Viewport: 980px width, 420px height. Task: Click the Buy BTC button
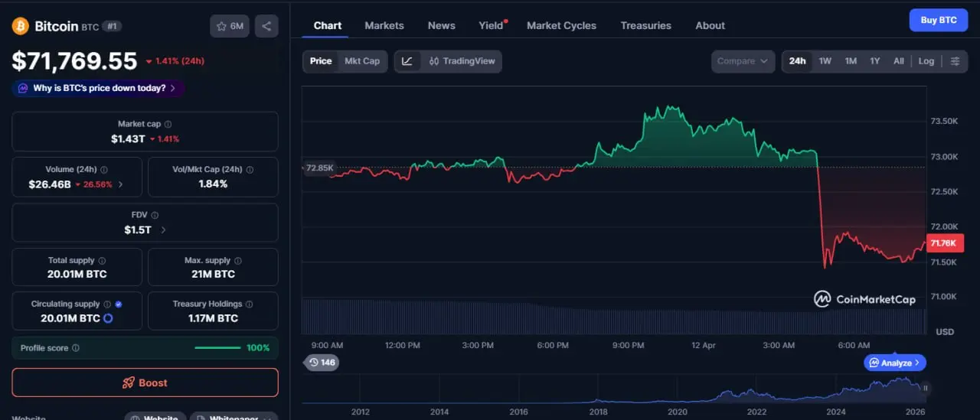(938, 20)
